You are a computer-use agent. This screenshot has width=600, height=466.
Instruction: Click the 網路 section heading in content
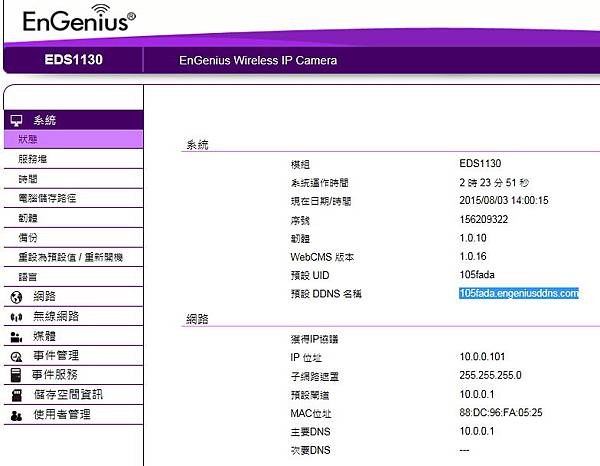[x=197, y=319]
